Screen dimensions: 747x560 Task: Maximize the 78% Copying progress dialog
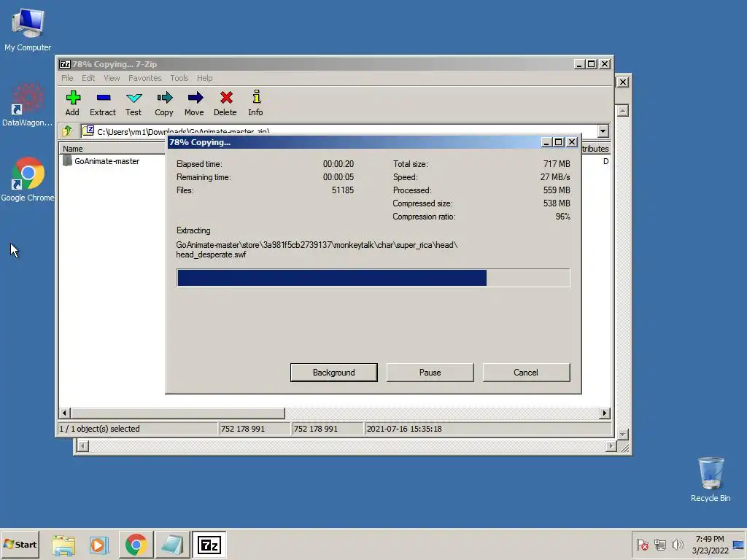pyautogui.click(x=559, y=142)
